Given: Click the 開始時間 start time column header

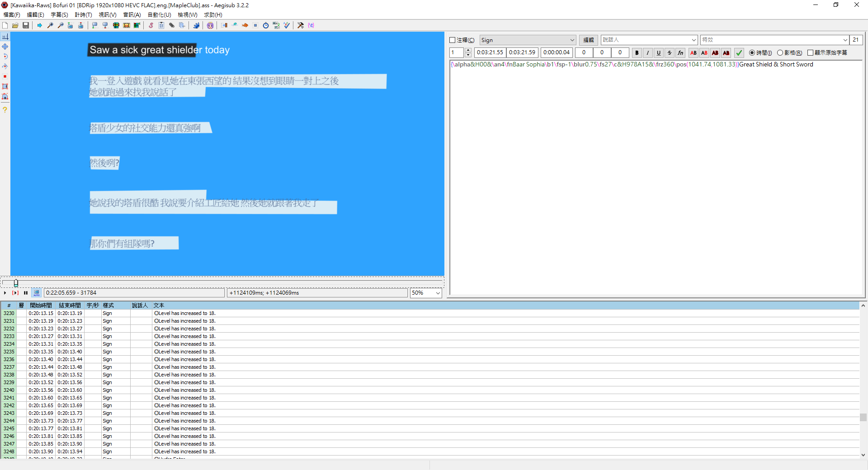Looking at the screenshot, I should 41,305.
